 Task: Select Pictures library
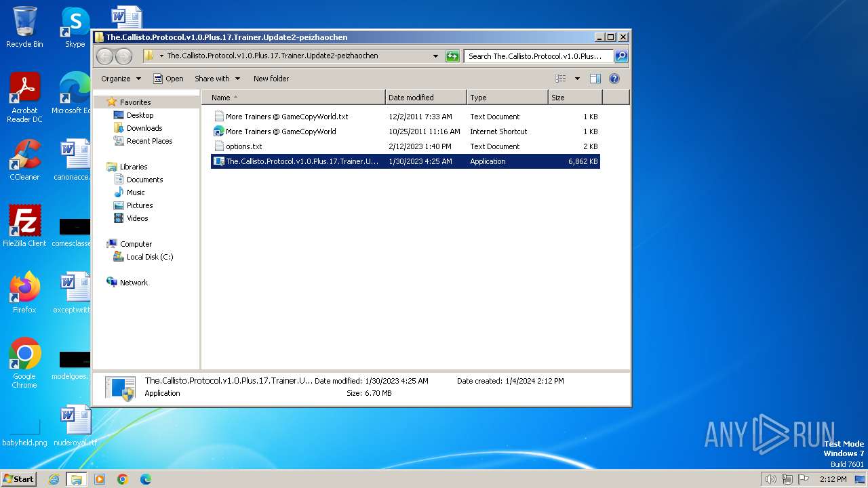(140, 205)
